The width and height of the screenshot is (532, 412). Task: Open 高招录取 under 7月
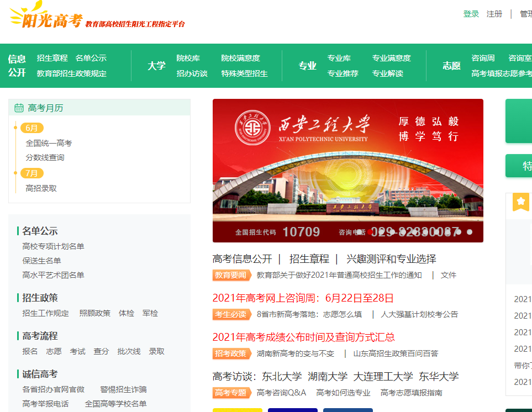point(41,188)
